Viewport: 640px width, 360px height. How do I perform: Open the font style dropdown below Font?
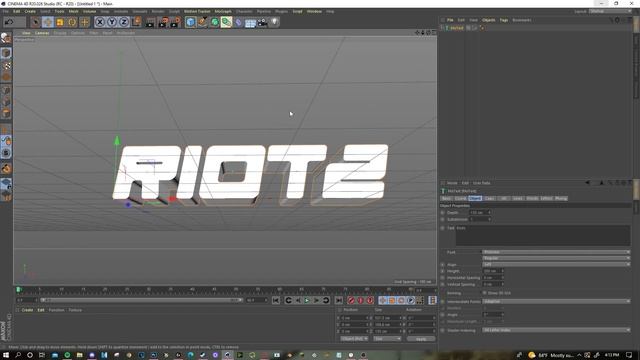[556, 258]
